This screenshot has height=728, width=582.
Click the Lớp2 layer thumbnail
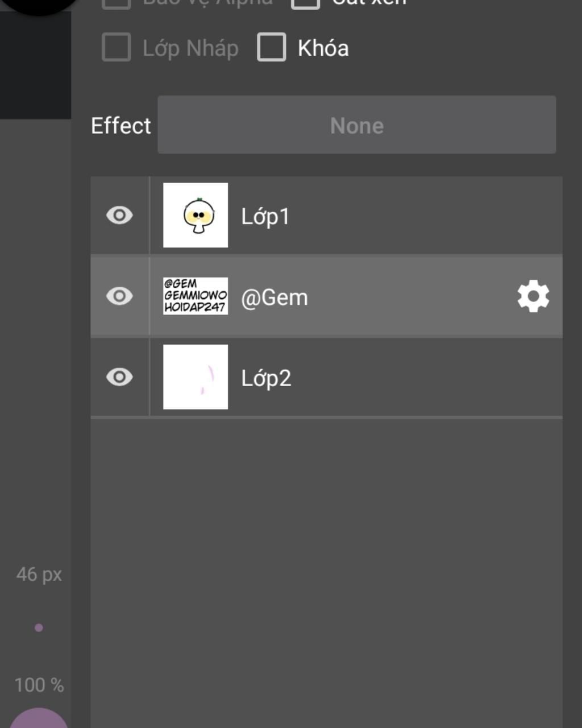coord(196,377)
